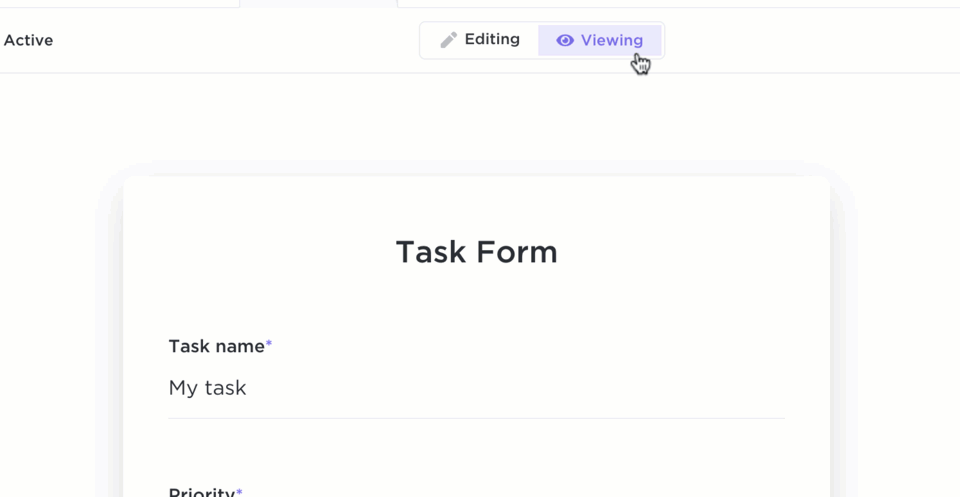Click the tab strip area left of active tab

pyautogui.click(x=120, y=3)
